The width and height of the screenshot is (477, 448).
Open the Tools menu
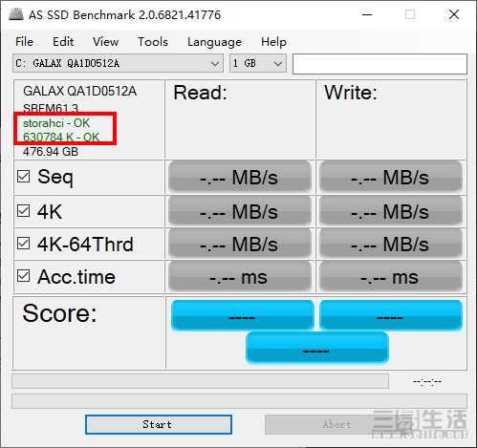[x=153, y=42]
